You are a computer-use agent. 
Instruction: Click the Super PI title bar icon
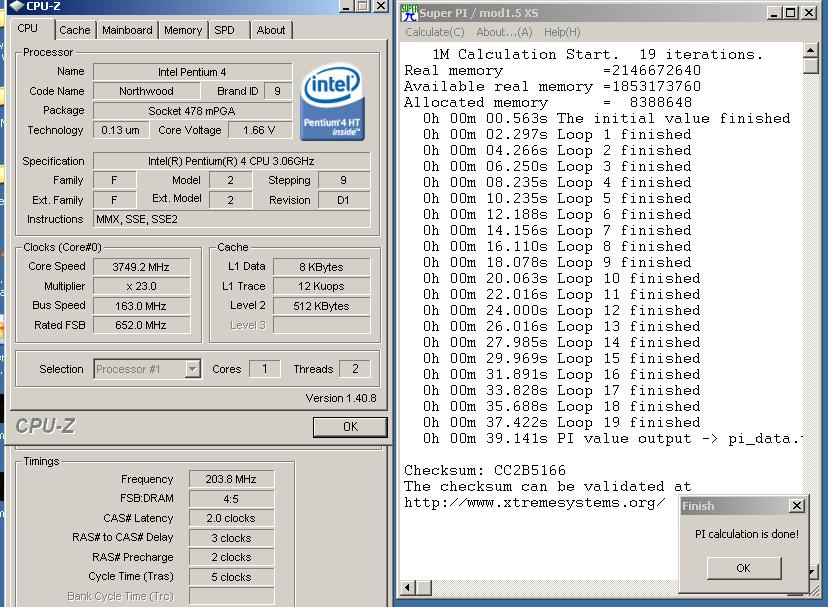tap(409, 12)
